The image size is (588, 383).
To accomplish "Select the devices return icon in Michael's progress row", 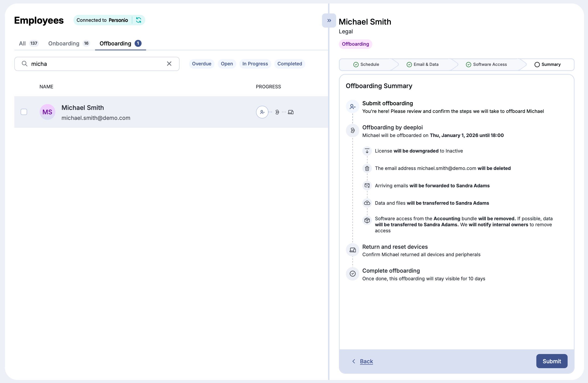I will (x=291, y=112).
